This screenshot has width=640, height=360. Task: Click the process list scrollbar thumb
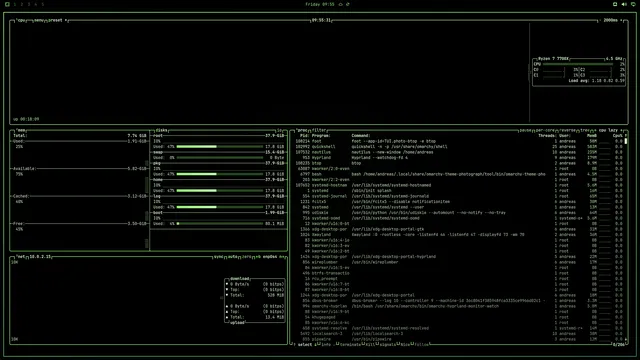click(626, 141)
